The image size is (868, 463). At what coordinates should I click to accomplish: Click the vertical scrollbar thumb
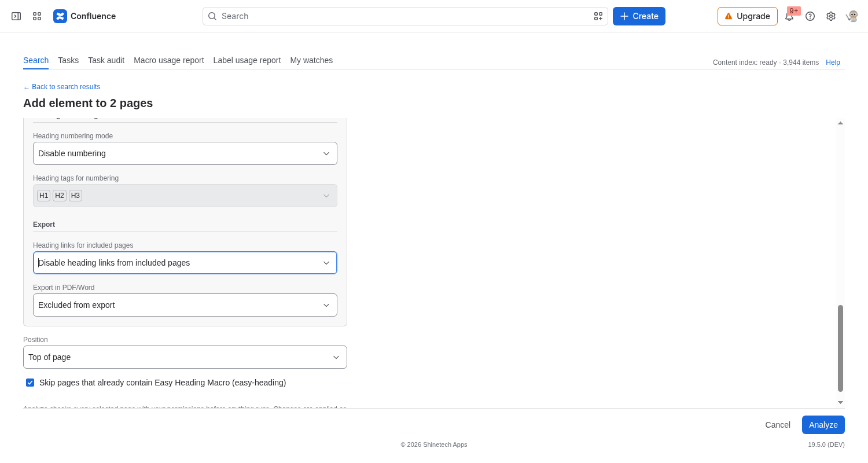point(840,348)
